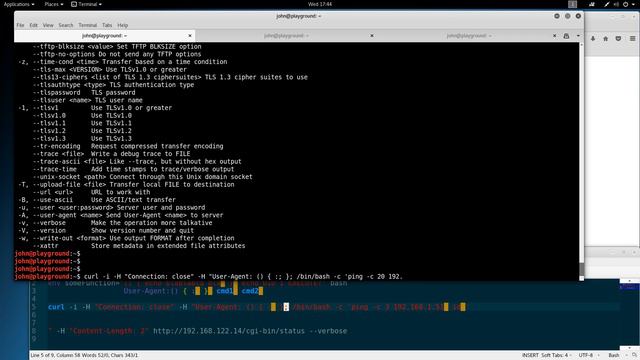Open the system menu arrow in top panel
Screen dimensions: 640x360
(634, 4)
